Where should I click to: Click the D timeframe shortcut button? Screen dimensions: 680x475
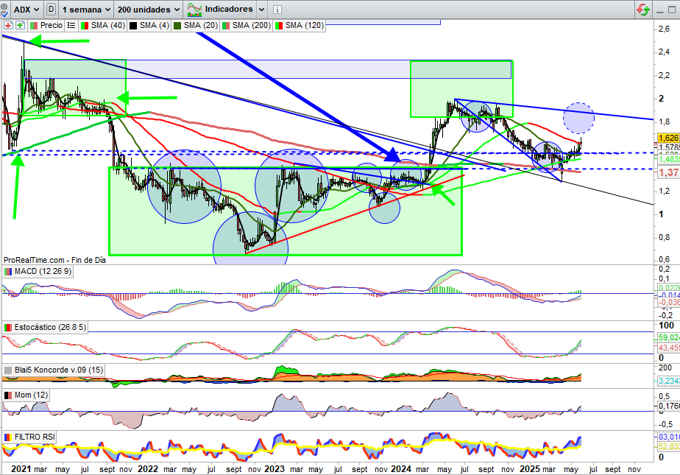point(51,9)
